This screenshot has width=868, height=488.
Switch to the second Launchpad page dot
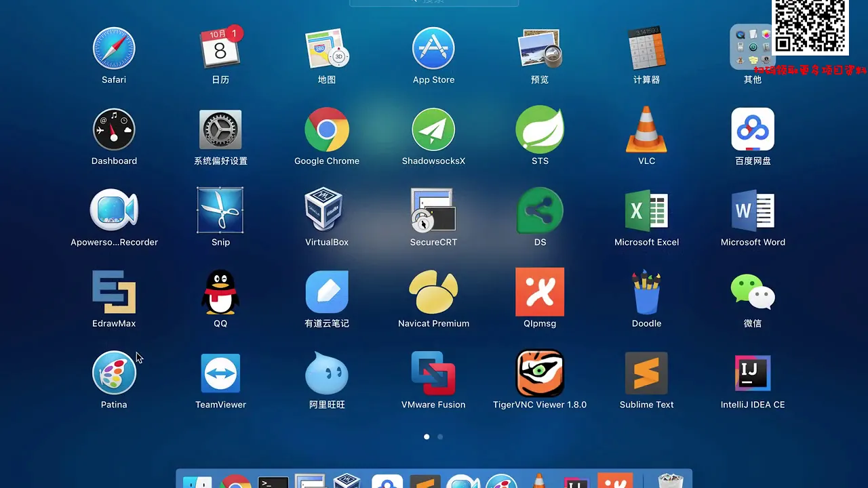pyautogui.click(x=440, y=437)
